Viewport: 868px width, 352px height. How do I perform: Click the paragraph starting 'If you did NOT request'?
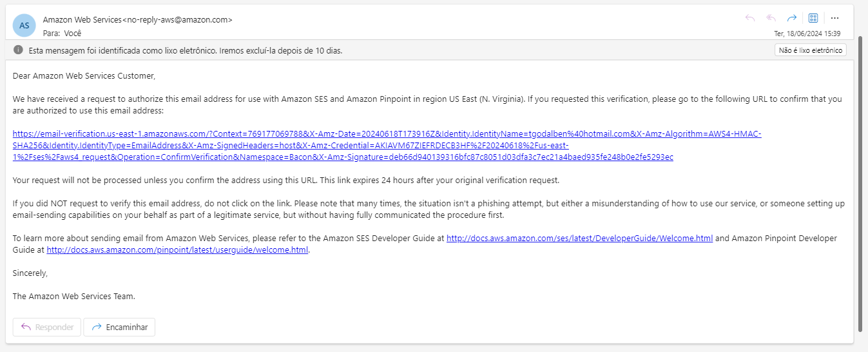tap(429, 210)
